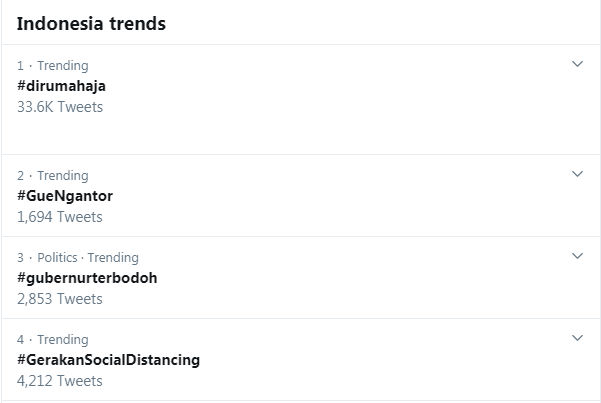The image size is (601, 403).
Task: Click the Indonesia trends heading
Action: pyautogui.click(x=91, y=23)
